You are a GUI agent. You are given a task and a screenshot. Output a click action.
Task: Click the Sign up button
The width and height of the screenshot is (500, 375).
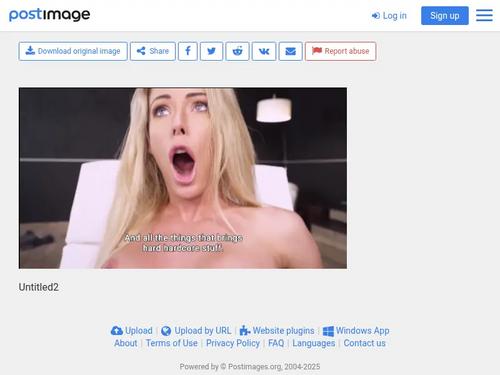click(x=445, y=16)
